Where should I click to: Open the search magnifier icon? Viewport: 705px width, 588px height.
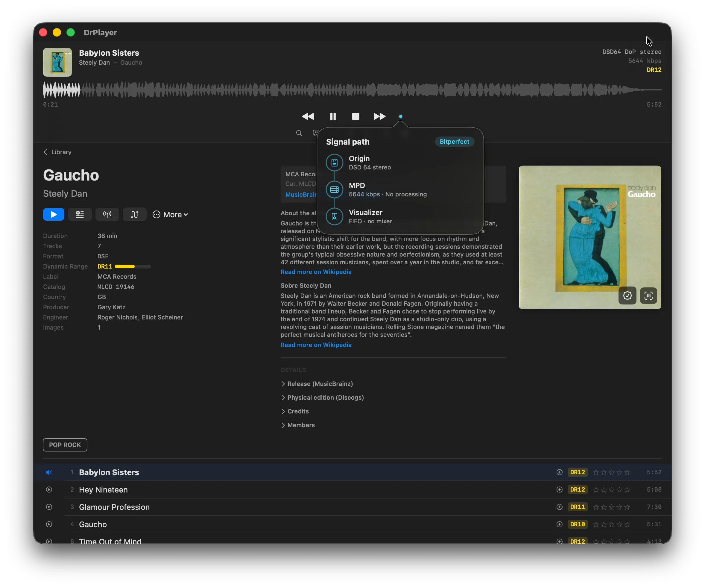pyautogui.click(x=299, y=133)
